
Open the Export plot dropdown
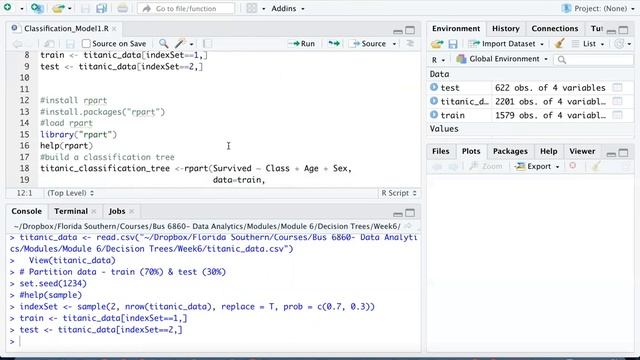pos(537,166)
